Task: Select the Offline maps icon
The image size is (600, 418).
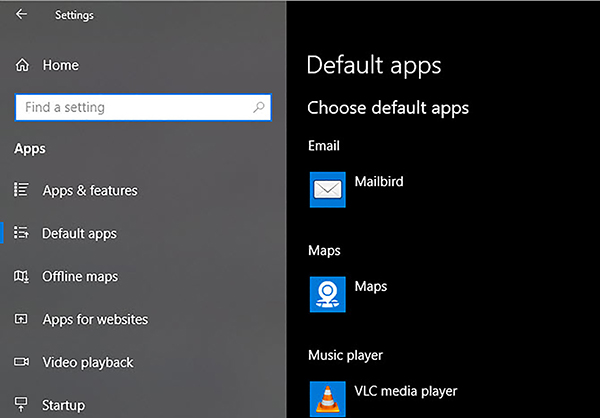Action: [21, 276]
